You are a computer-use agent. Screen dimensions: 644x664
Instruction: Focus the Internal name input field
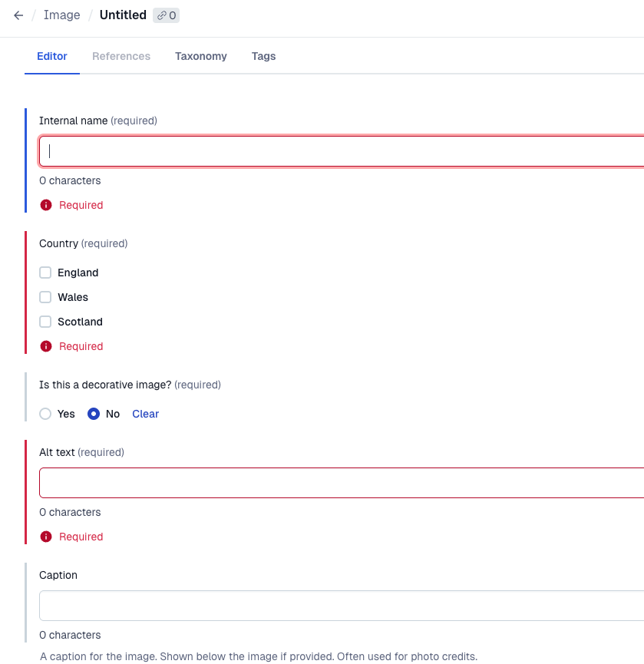342,151
